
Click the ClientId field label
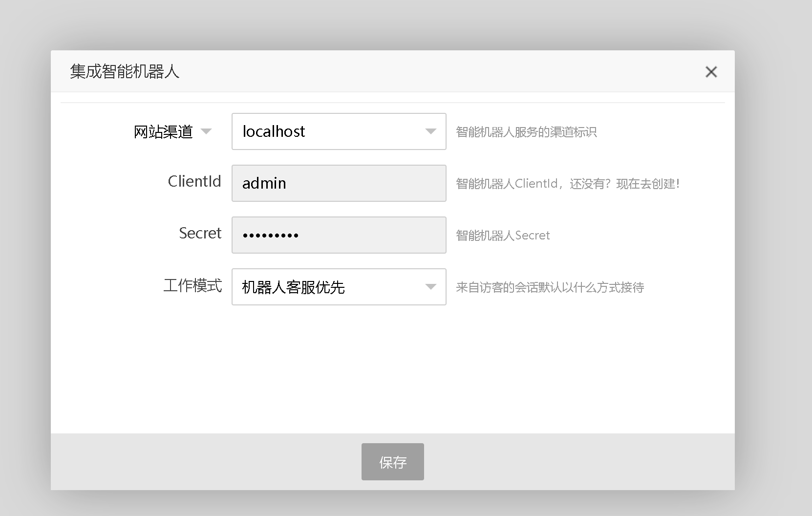(x=194, y=181)
